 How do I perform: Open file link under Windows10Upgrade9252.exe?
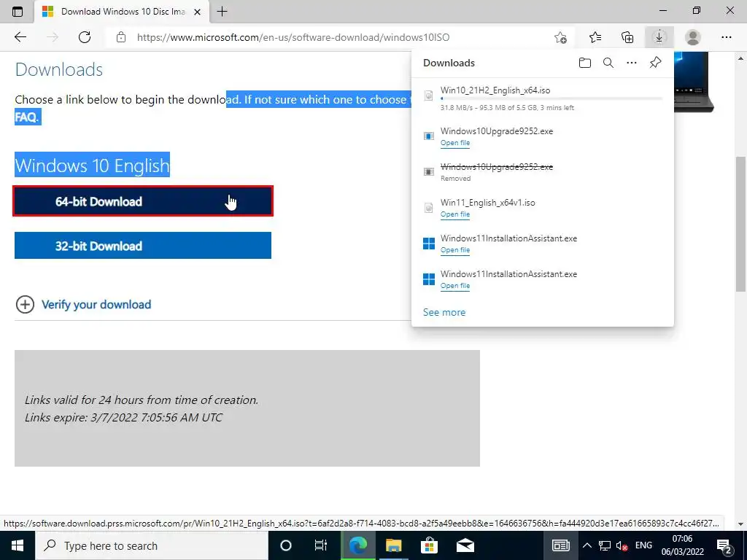click(x=455, y=143)
